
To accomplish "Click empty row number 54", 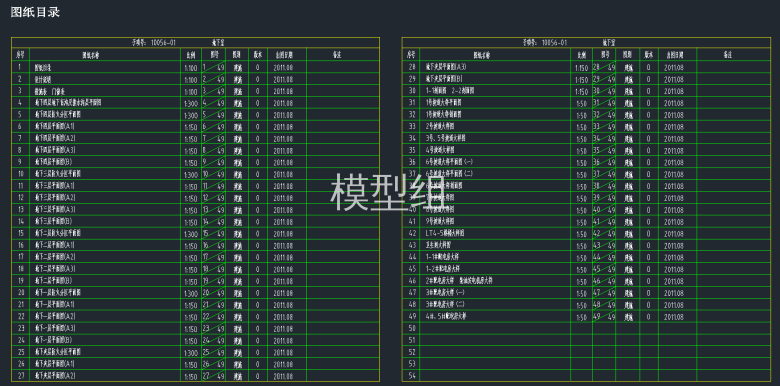I will pos(411,376).
